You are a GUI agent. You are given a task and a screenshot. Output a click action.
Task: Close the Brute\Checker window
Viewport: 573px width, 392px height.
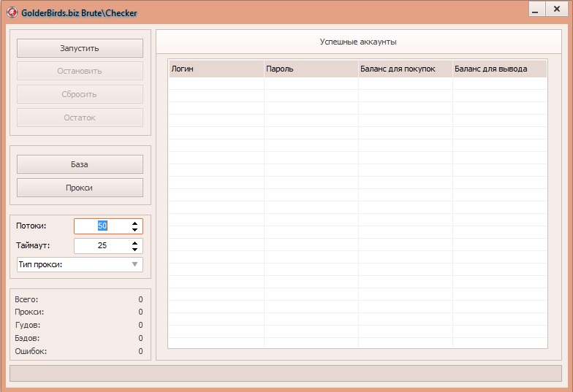[557, 9]
